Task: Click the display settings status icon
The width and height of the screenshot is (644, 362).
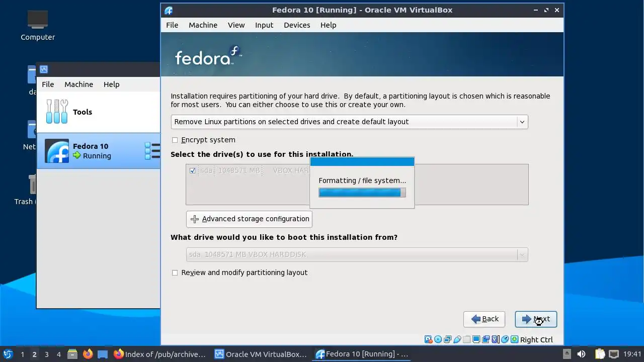Action: coord(476,339)
